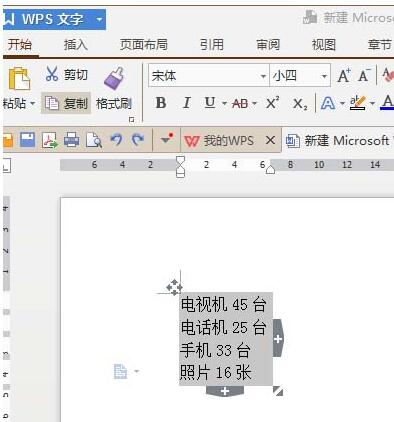
Task: Click the Save floppy disk icon
Action: point(27,140)
